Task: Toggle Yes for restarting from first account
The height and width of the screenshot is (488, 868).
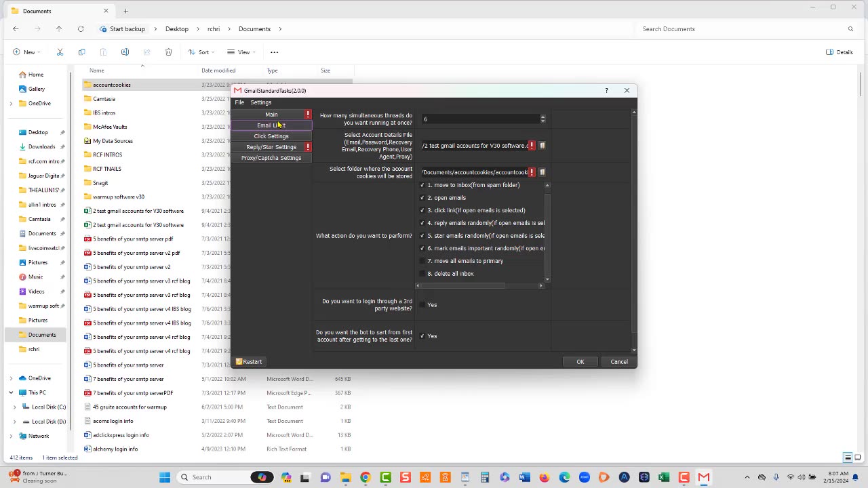Action: tap(422, 336)
